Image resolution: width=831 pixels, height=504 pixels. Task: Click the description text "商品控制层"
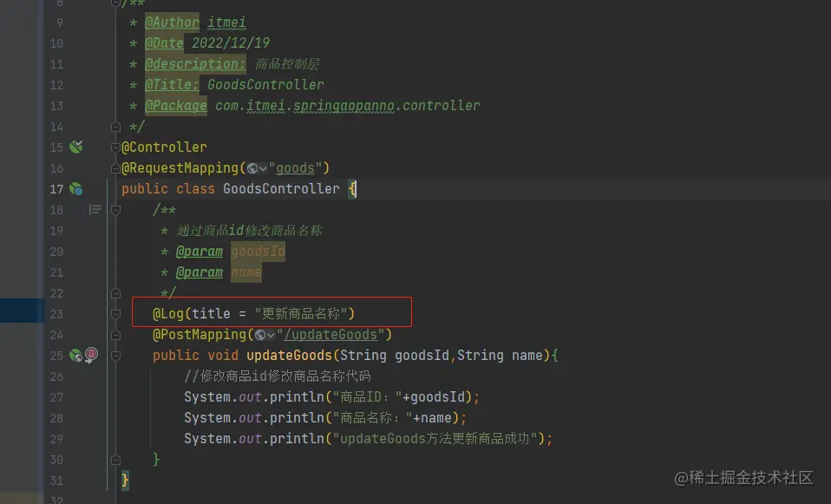[287, 64]
